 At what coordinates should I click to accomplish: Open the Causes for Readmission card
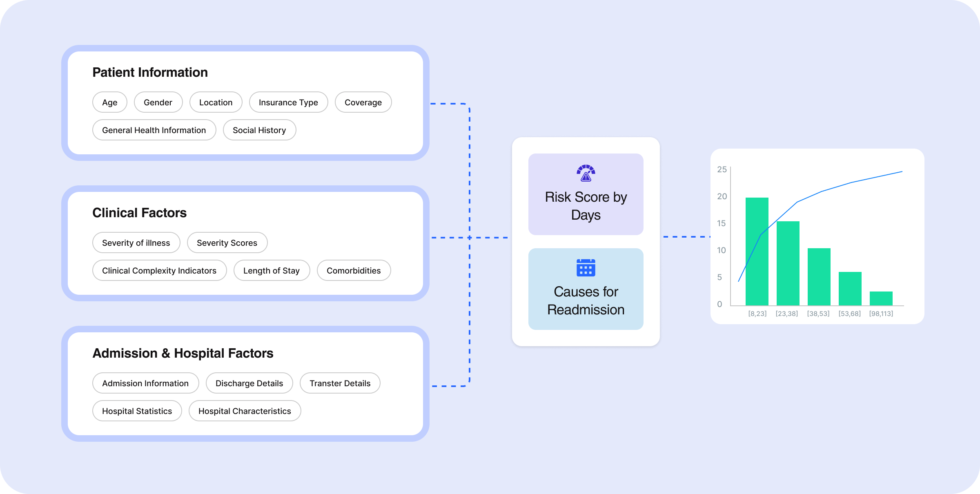(x=586, y=289)
